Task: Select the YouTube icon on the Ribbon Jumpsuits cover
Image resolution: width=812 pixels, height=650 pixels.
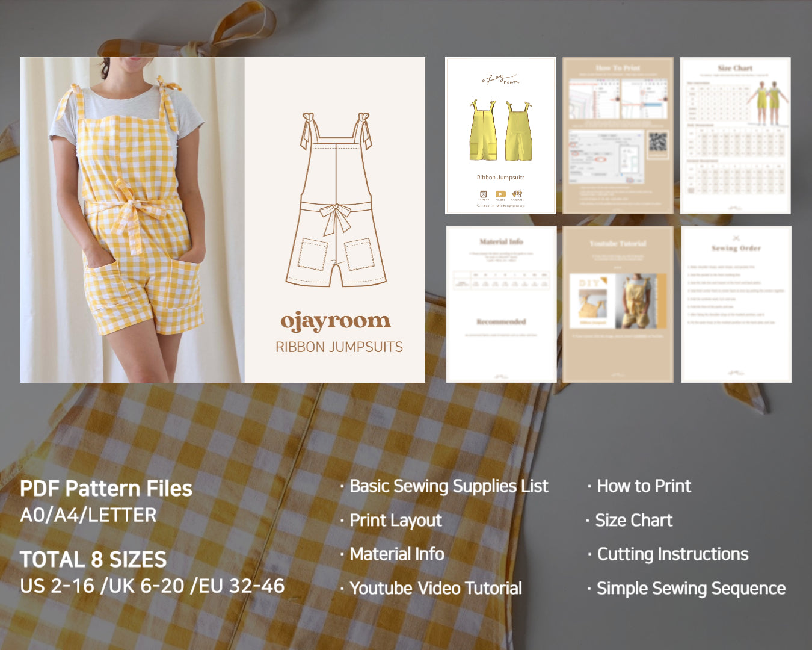Action: click(x=500, y=194)
